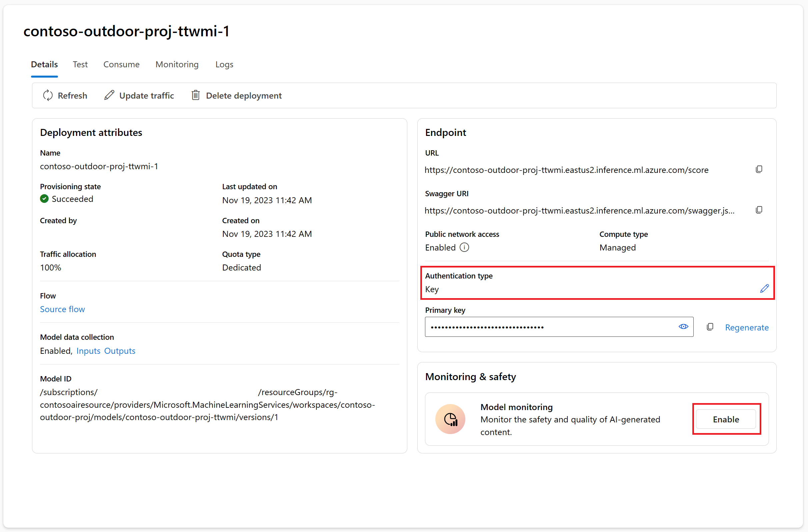The width and height of the screenshot is (808, 532).
Task: Copy the Swagger URI
Action: coord(759,210)
